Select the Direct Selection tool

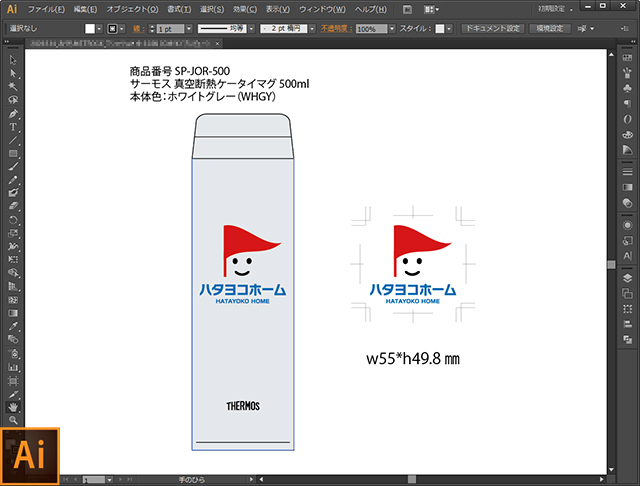coord(13,73)
